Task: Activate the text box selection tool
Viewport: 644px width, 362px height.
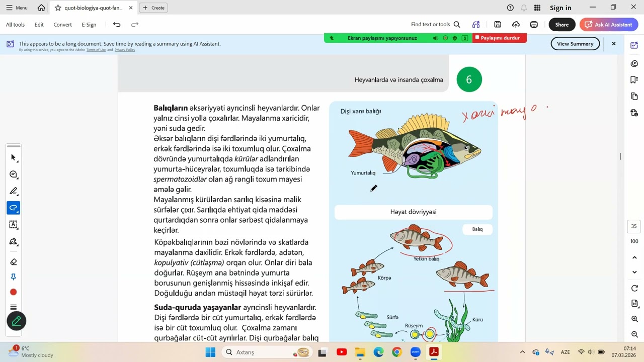Action: click(x=14, y=225)
